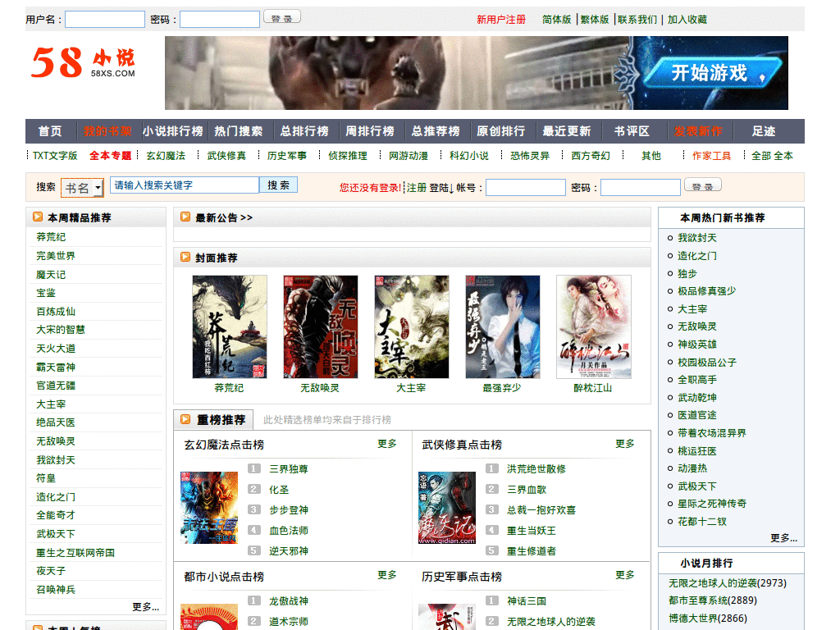Select the 网游动漫 category
This screenshot has height=630, width=840.
pos(409,156)
